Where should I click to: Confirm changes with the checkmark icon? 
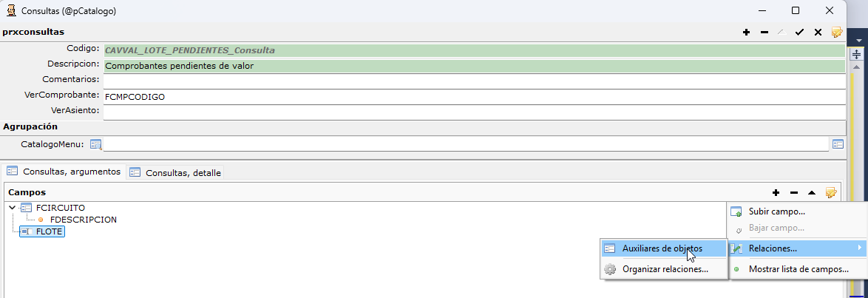pyautogui.click(x=799, y=33)
